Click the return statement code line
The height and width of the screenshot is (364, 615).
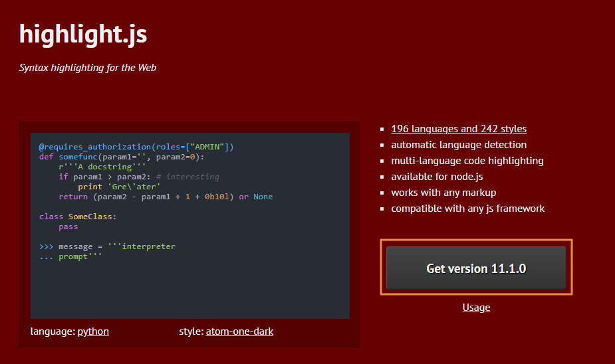tap(166, 197)
